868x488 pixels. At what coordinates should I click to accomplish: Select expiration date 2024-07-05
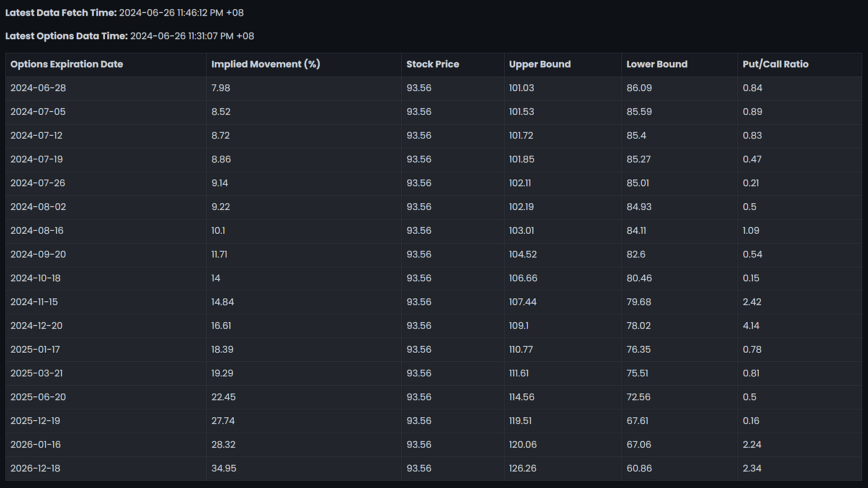pyautogui.click(x=38, y=112)
